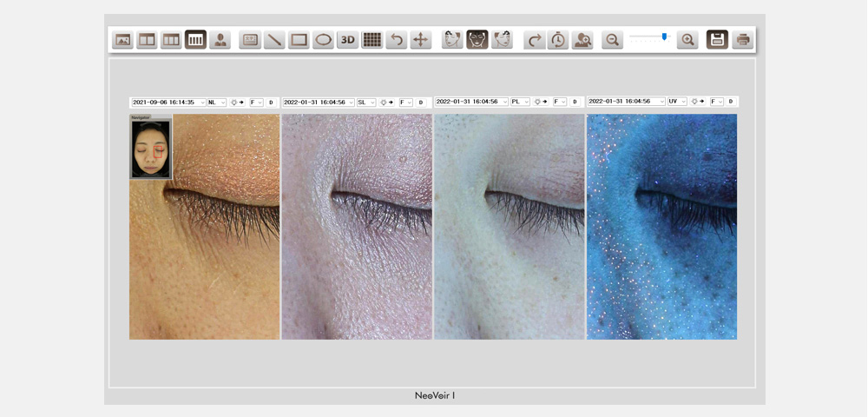Activate the pan move tool
Viewport: 868px width, 417px height.
(x=420, y=40)
